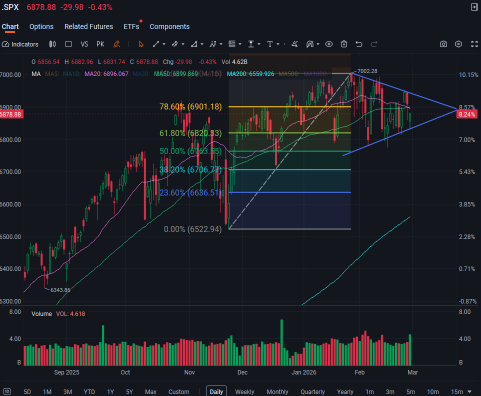Take a chart snapshot with camera icon
This screenshot has width=481, height=396.
pyautogui.click(x=443, y=44)
